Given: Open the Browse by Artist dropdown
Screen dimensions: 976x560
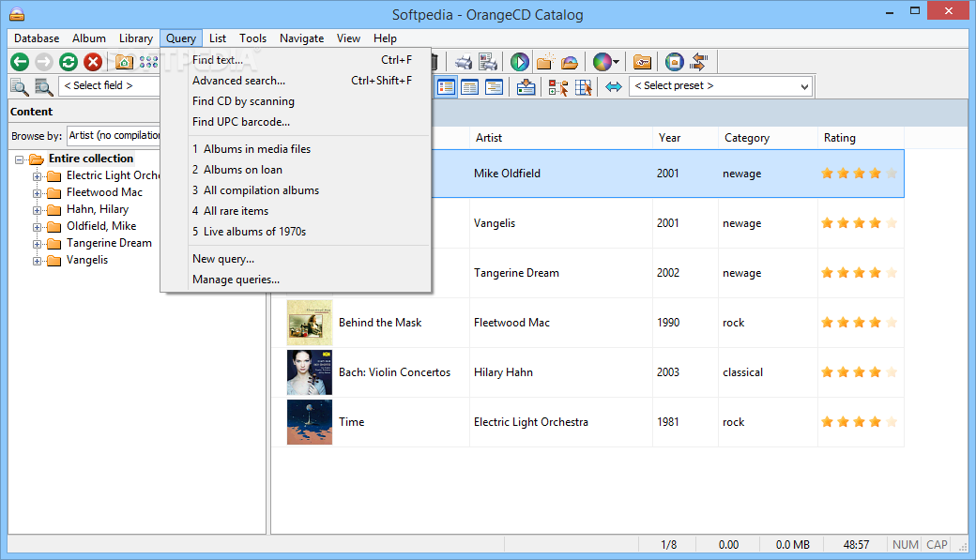Looking at the screenshot, I should 114,135.
